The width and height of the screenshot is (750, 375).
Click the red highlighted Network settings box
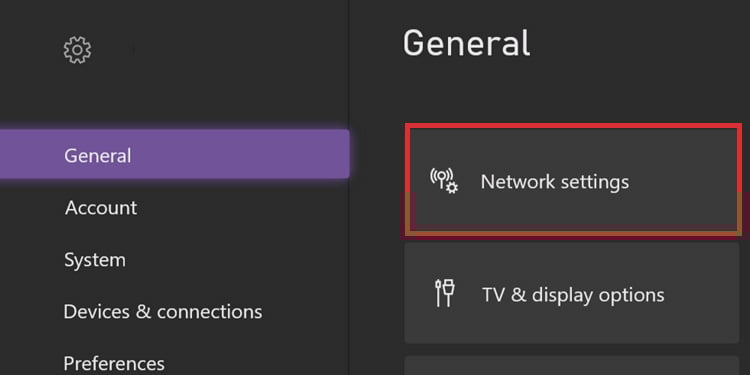[x=572, y=180]
